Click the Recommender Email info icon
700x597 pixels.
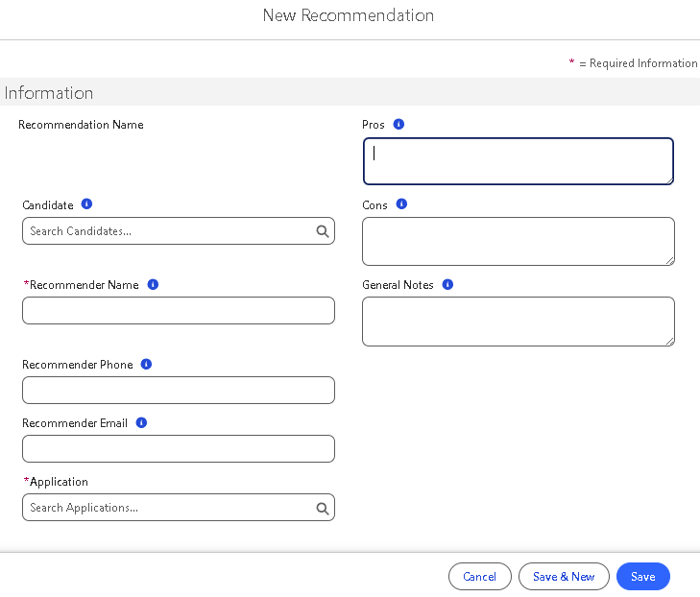141,423
